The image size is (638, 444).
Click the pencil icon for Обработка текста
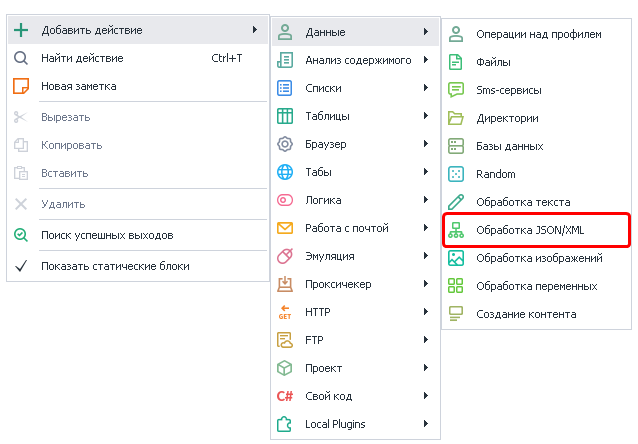pyautogui.click(x=457, y=202)
